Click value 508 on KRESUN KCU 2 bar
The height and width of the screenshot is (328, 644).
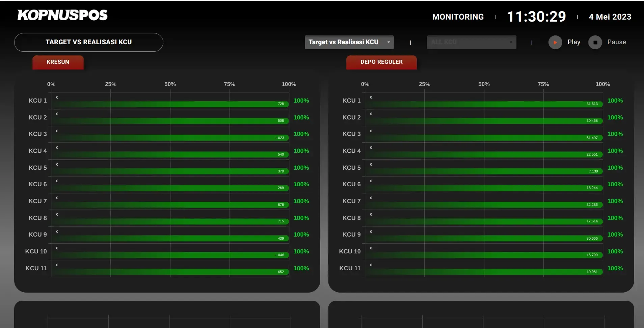281,121
